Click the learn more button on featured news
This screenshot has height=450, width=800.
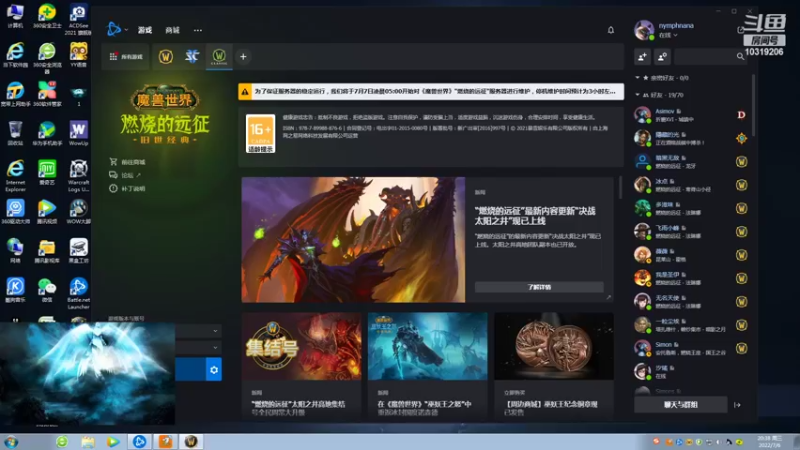click(539, 287)
